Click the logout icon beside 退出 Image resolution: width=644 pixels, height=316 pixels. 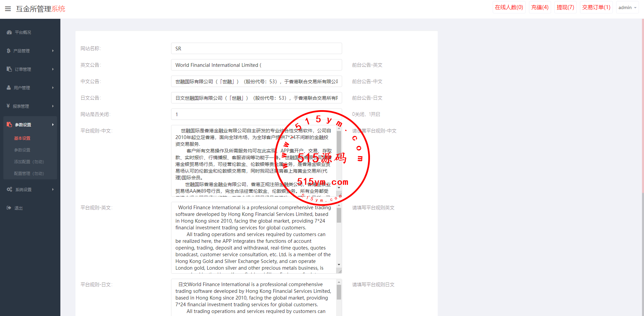point(9,208)
